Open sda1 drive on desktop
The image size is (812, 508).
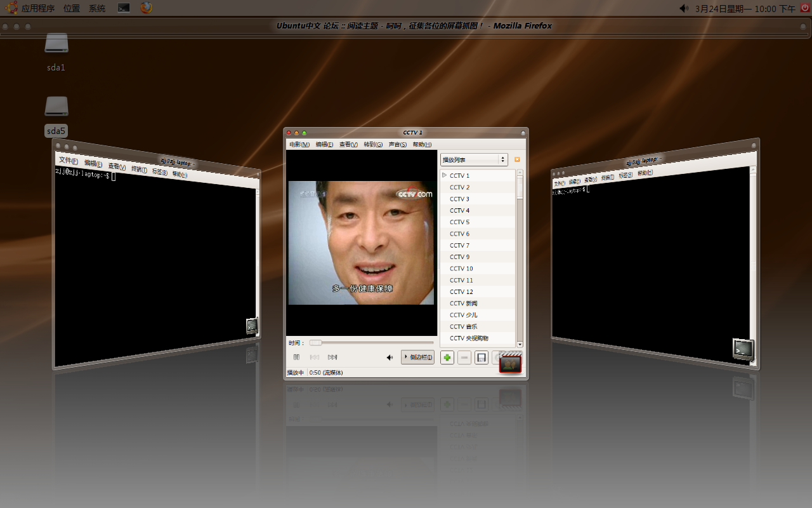56,51
